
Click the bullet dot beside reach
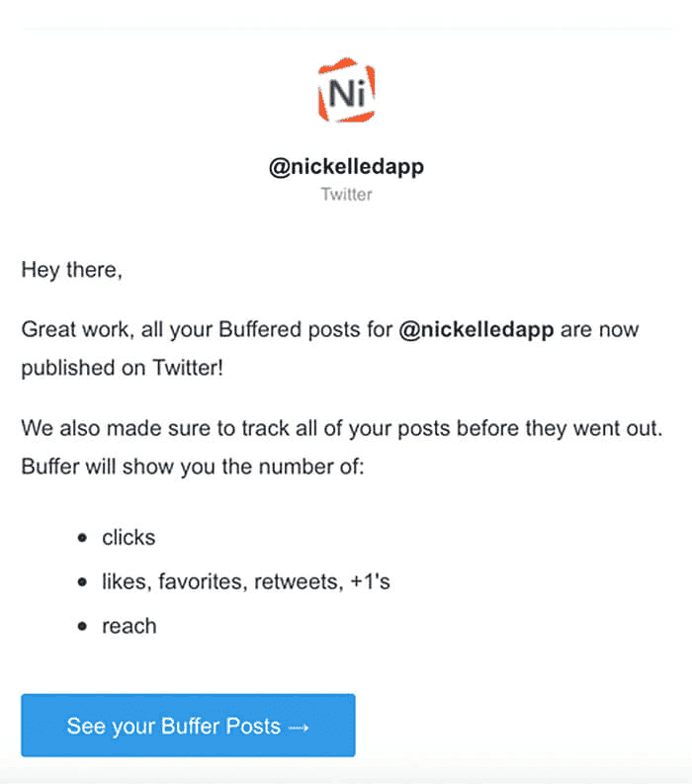[x=83, y=626]
